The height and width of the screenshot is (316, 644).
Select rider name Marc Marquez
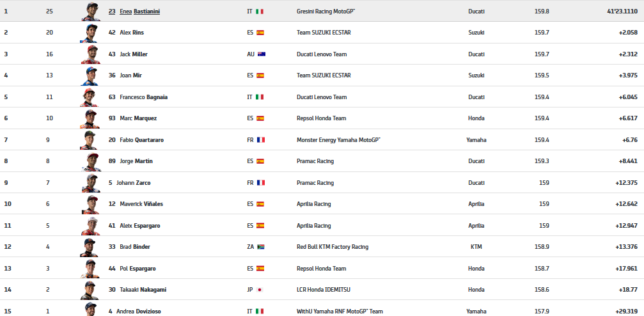click(x=138, y=118)
